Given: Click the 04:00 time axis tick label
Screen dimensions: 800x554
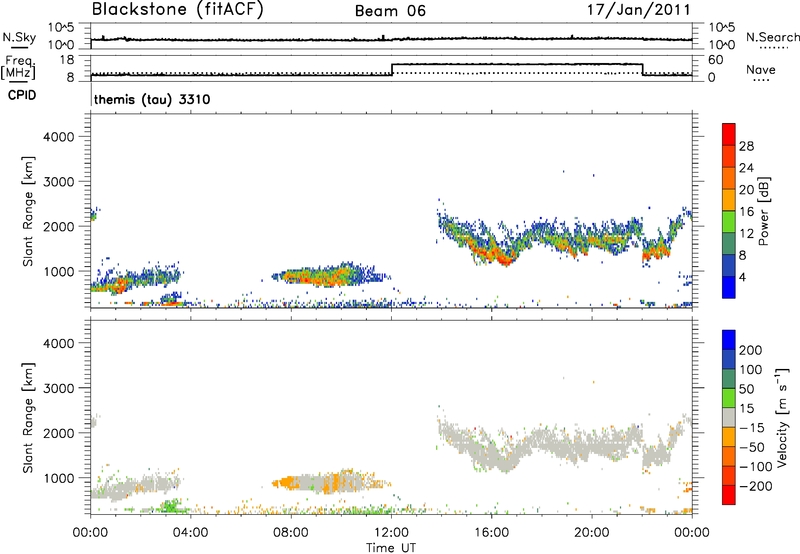Looking at the screenshot, I should (x=191, y=533).
